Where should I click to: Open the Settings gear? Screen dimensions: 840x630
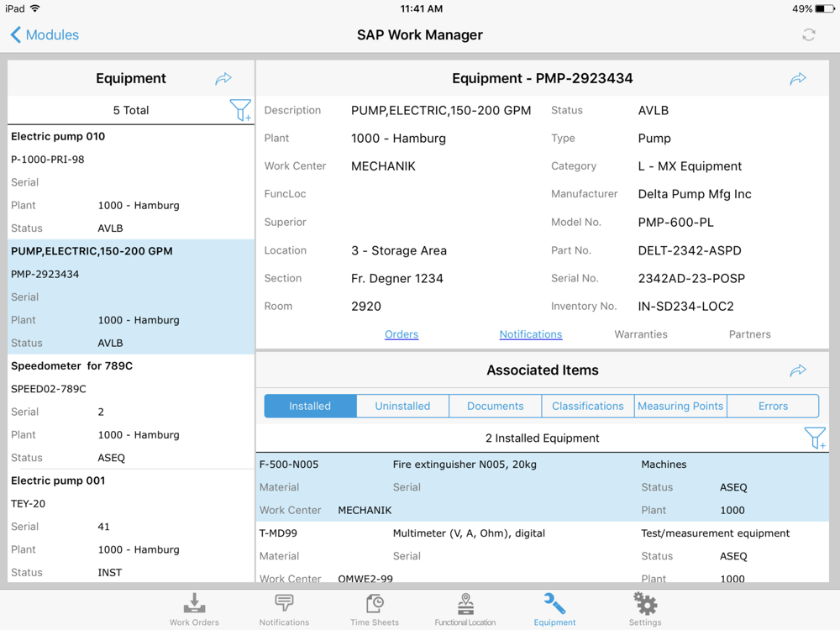click(645, 609)
